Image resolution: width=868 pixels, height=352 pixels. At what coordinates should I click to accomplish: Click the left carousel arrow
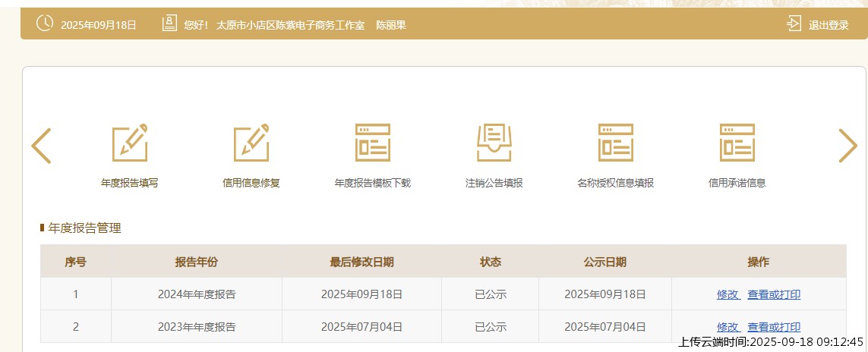[x=41, y=146]
